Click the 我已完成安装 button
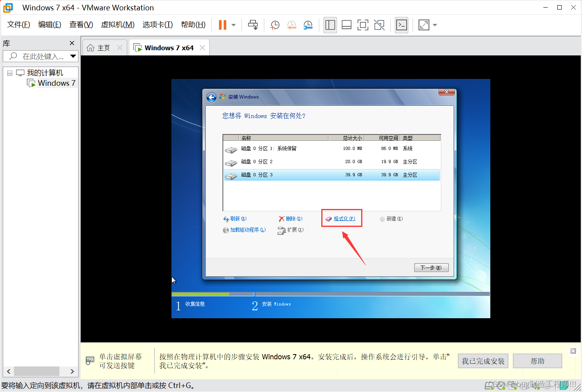Image resolution: width=582 pixels, height=392 pixels. (x=483, y=361)
